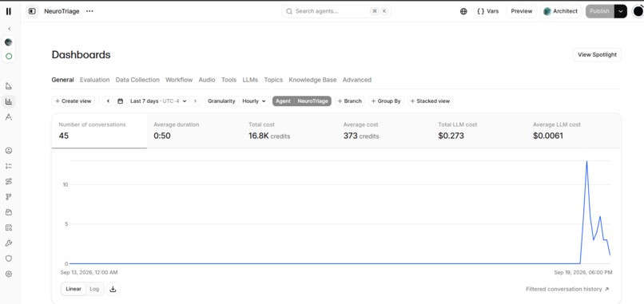Click the green circle status icon in sidebar
Viewport: 644px width, 304px height.
coord(9,56)
